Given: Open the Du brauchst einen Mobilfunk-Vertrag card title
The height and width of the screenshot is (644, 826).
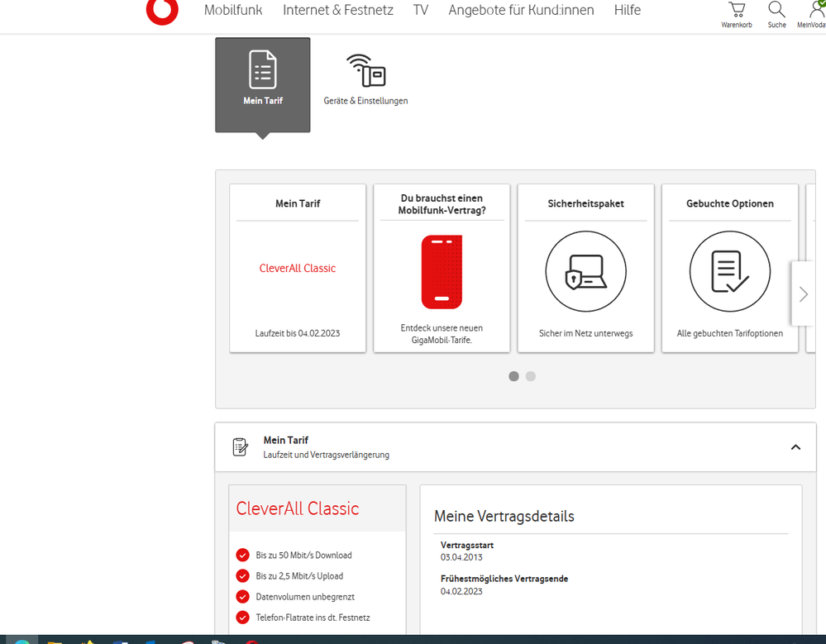Looking at the screenshot, I should tap(442, 204).
